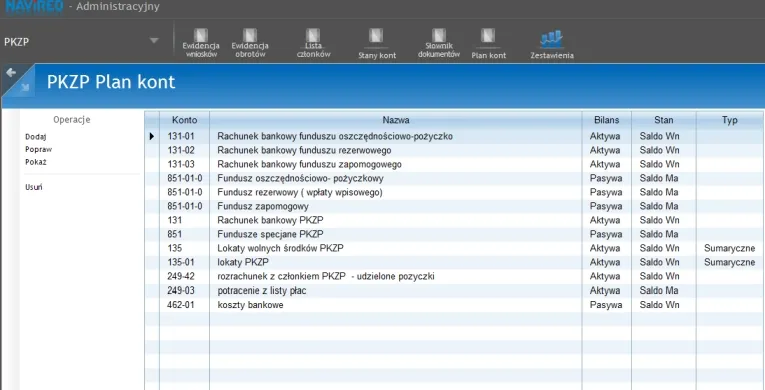Select Rachunek bankowy funduszu zapomogowego row
Image resolution: width=765 pixels, height=390 pixels.
[x=455, y=164]
